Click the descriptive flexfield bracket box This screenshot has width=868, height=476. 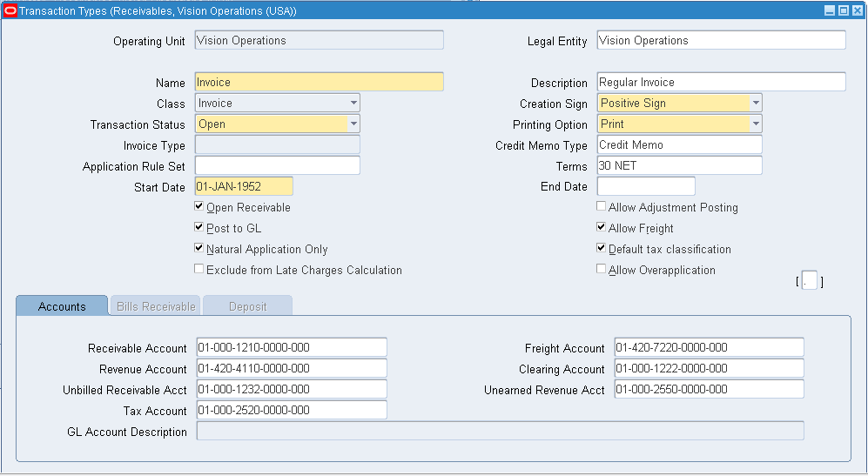pos(810,282)
